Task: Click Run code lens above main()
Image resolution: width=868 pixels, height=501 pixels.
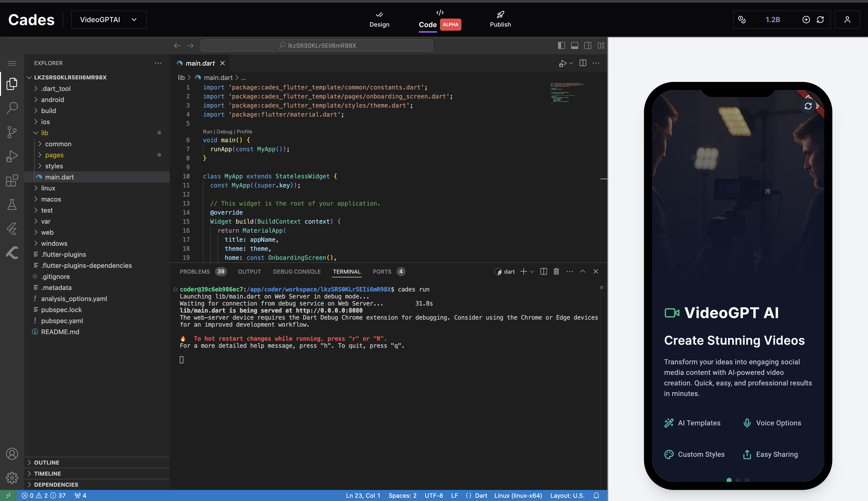Action: pyautogui.click(x=207, y=131)
